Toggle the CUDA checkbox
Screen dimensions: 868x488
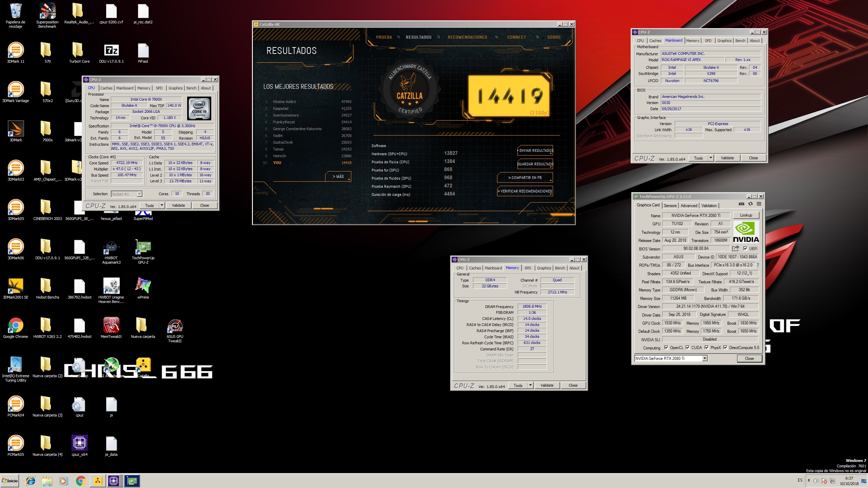[x=688, y=347]
